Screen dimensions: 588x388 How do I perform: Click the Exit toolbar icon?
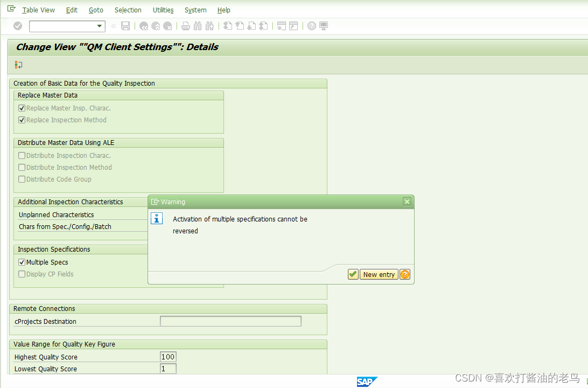coord(156,25)
